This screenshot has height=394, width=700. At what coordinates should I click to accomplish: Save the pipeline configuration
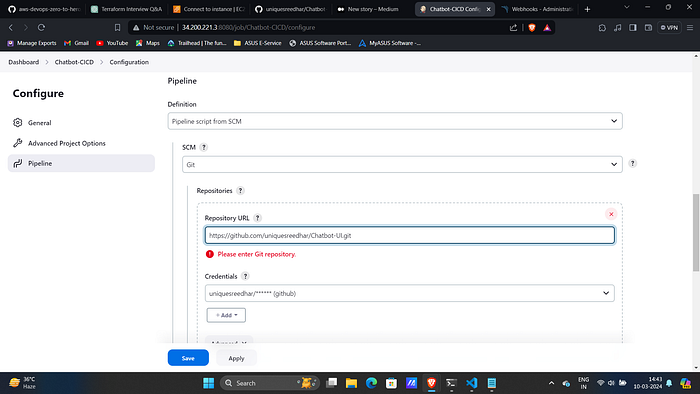coord(188,358)
